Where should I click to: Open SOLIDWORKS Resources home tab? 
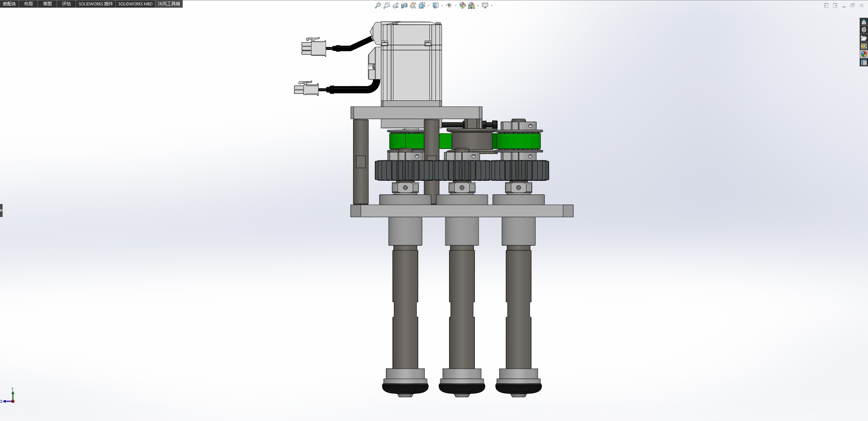coord(864,22)
